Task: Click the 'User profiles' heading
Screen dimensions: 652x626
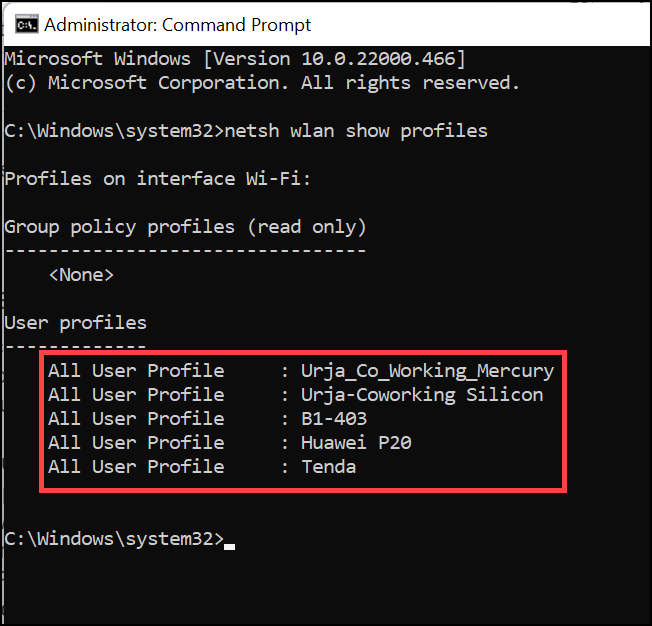Action: pyautogui.click(x=75, y=323)
